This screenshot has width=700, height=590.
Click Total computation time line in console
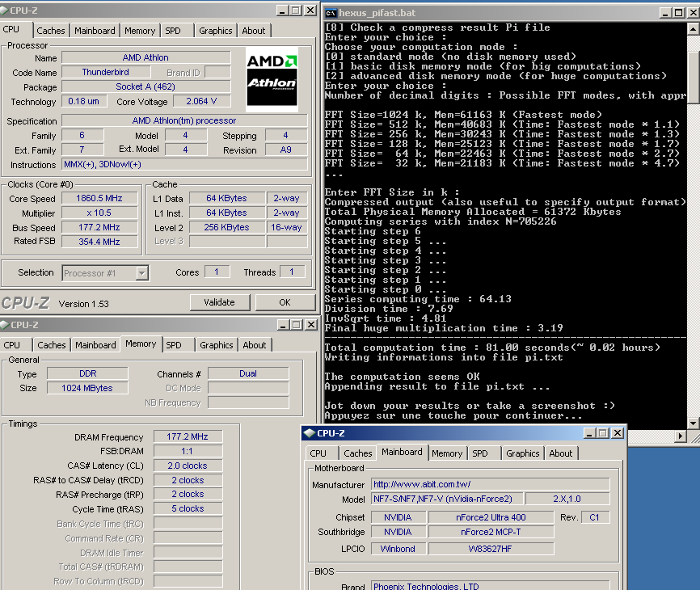492,348
